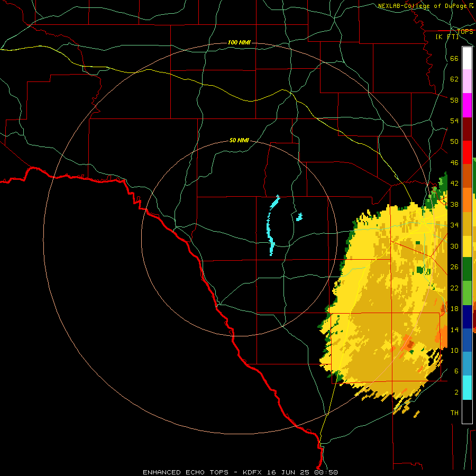Click the legend 'TH' label
This screenshot has height=476, width=476.
(x=454, y=413)
